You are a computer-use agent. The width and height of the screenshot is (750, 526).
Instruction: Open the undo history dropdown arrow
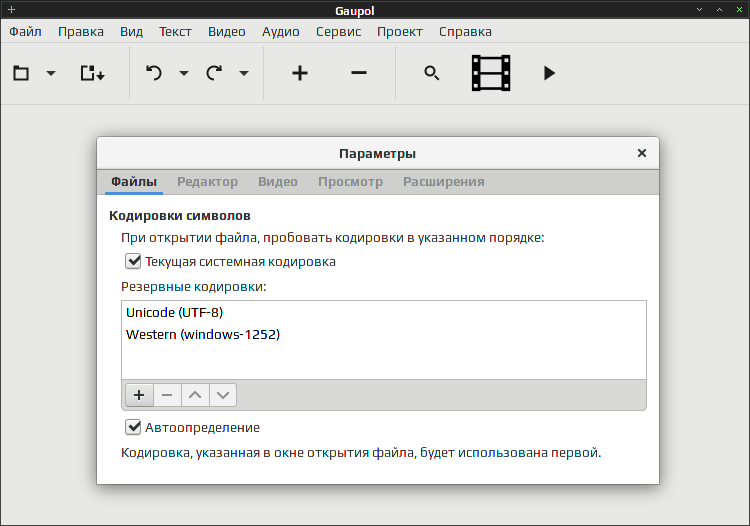click(x=184, y=73)
